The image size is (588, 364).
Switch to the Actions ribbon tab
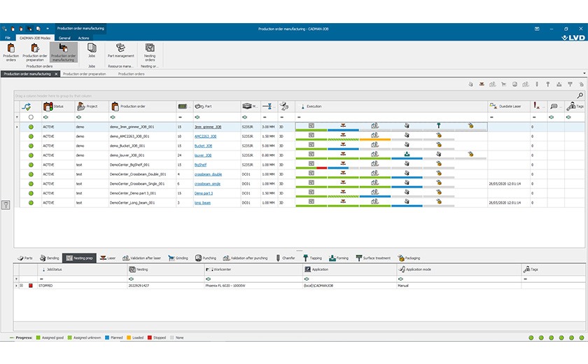83,38
